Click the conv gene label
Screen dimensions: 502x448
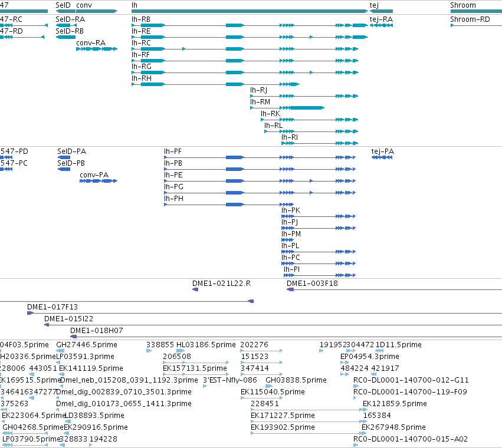coord(84,5)
